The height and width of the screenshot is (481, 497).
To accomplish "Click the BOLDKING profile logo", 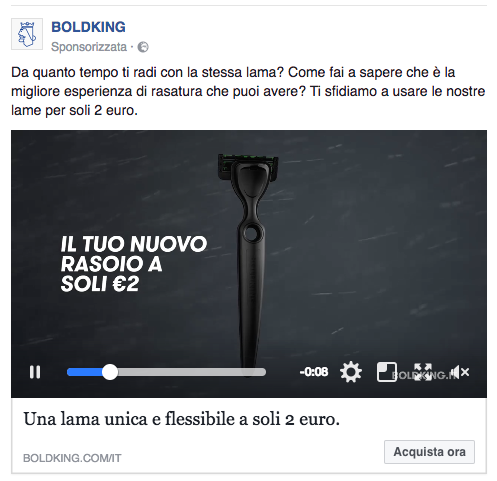I will click(27, 34).
